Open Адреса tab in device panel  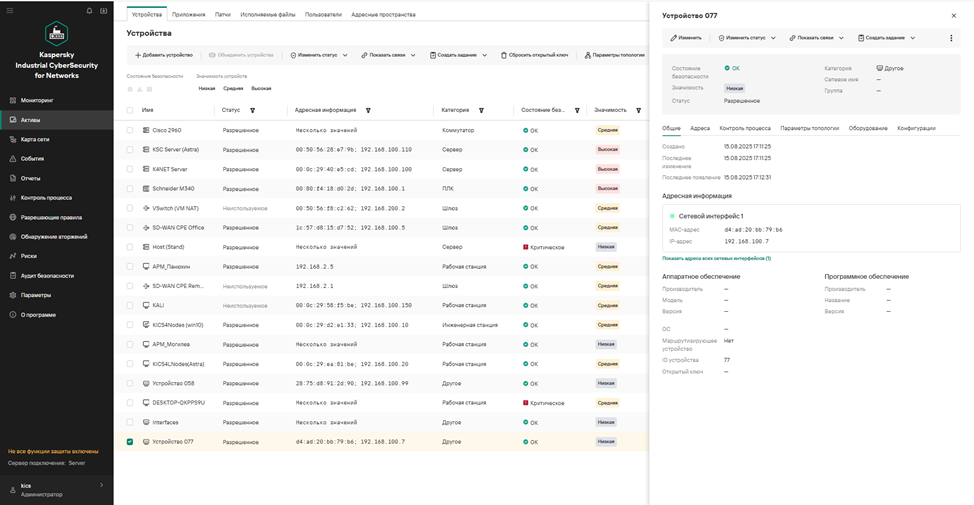pos(700,129)
